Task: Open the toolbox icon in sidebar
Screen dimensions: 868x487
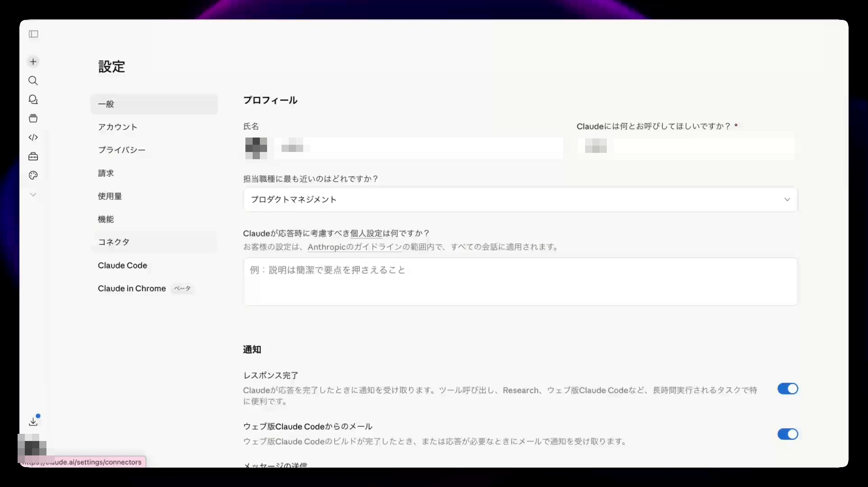Action: (x=33, y=156)
